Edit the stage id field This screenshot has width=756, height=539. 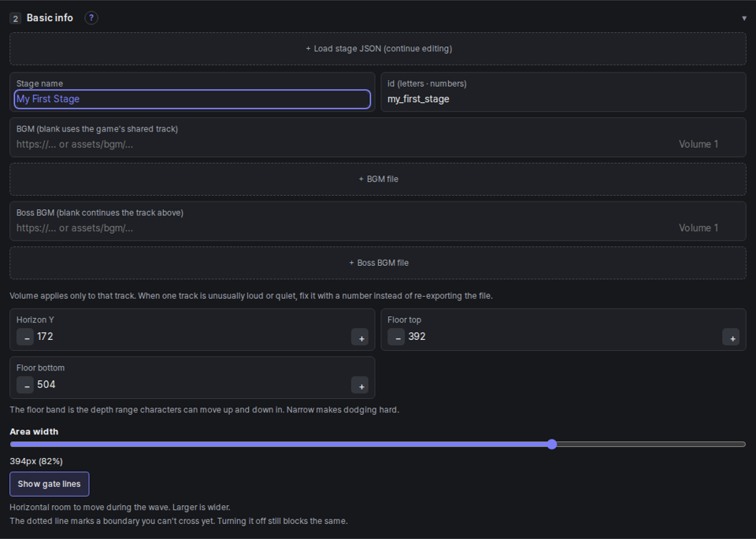[563, 99]
